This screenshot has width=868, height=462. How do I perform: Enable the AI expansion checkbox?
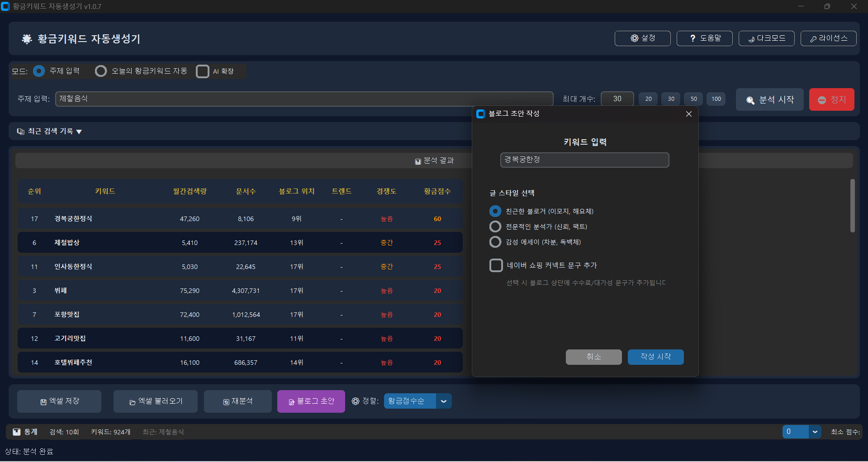[x=203, y=71]
